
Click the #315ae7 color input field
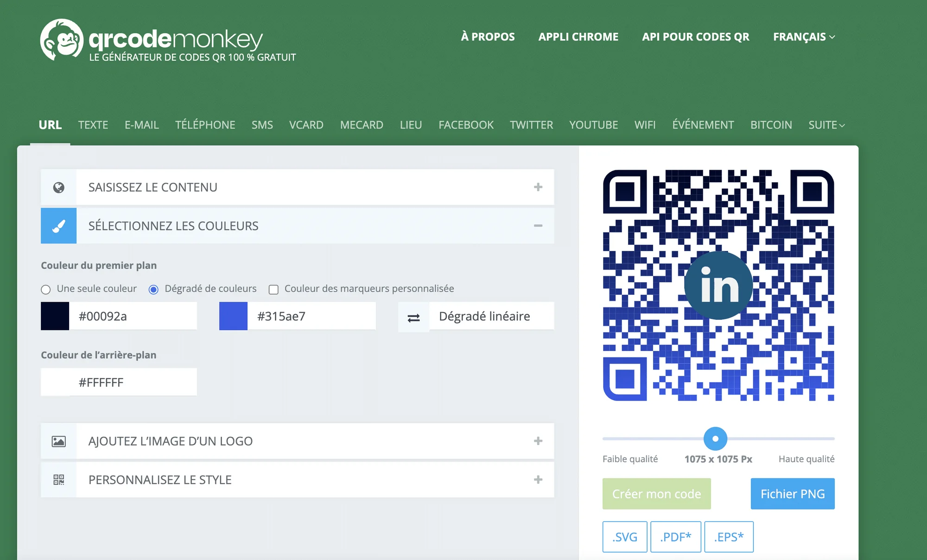point(311,316)
